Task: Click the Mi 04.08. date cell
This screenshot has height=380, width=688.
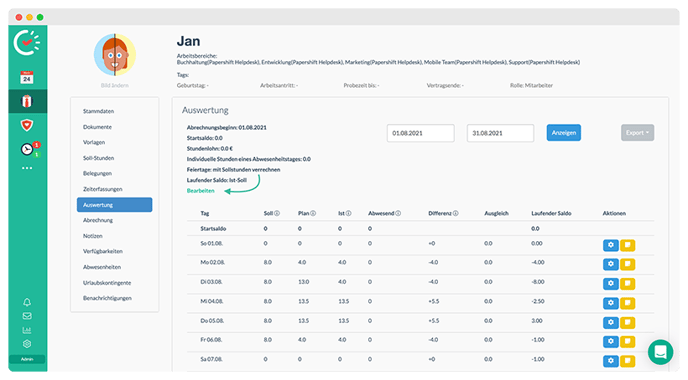Action: pyautogui.click(x=211, y=301)
